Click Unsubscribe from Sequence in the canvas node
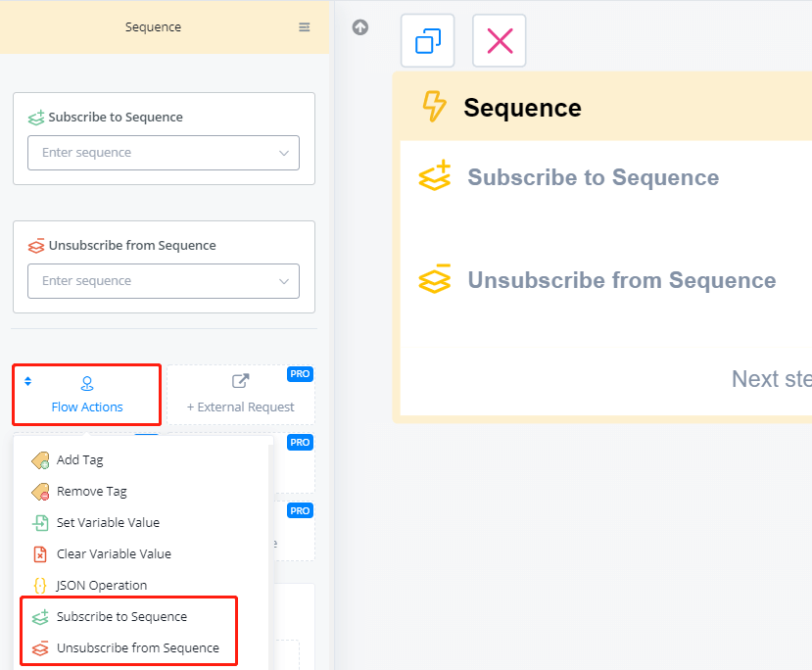Viewport: 812px width, 670px height. tap(621, 280)
